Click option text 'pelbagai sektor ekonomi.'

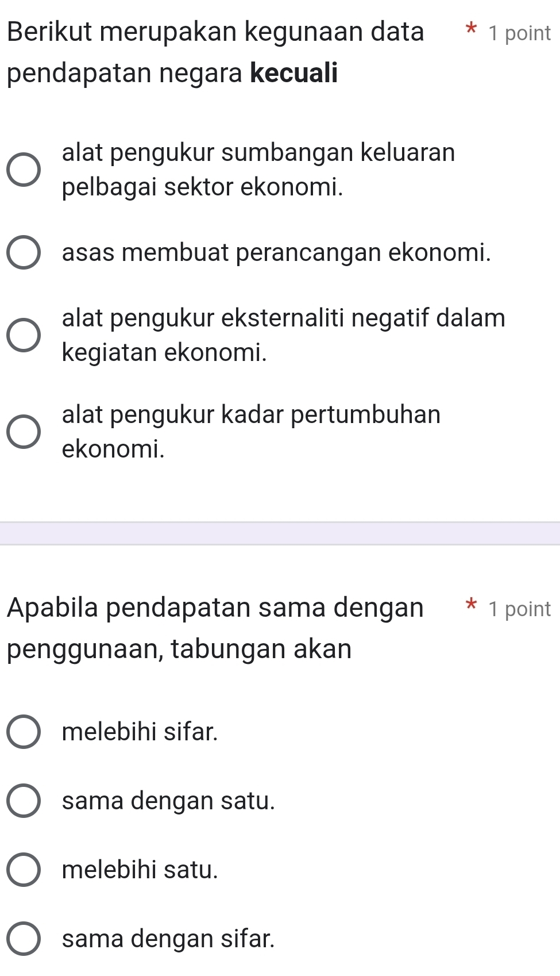pyautogui.click(x=202, y=187)
